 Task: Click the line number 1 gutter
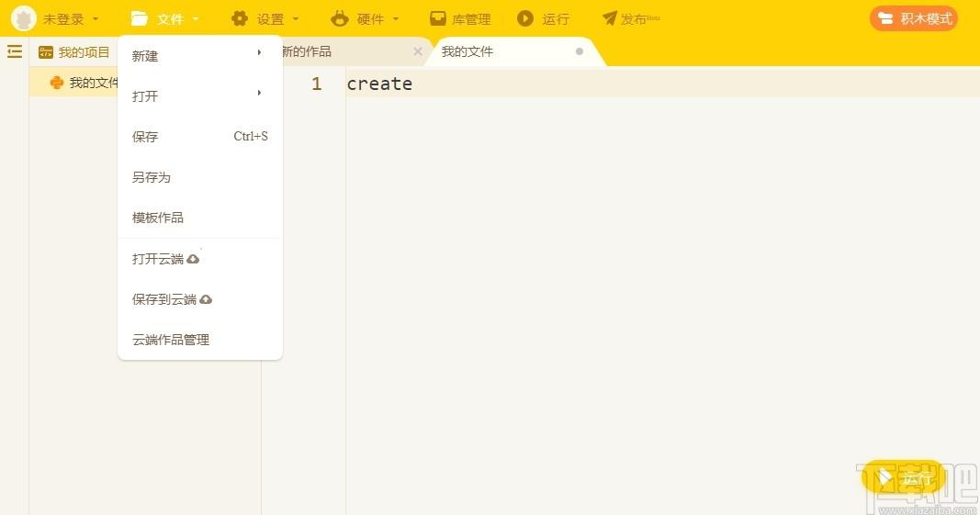[316, 84]
